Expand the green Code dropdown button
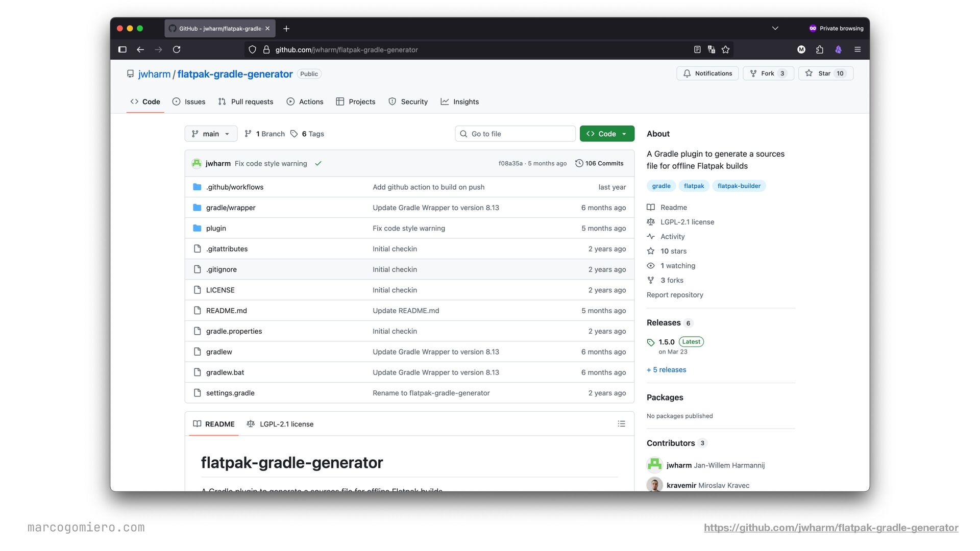 pos(607,134)
